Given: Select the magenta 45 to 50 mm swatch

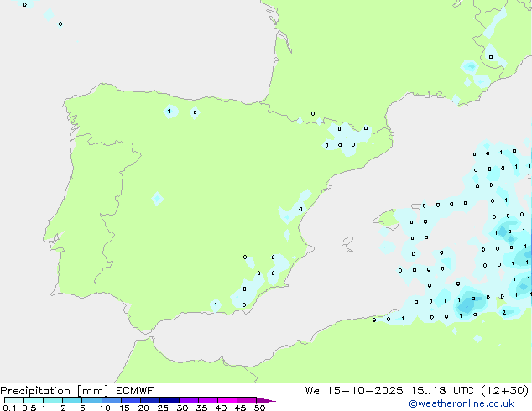Looking at the screenshot, I should pyautogui.click(x=248, y=400).
